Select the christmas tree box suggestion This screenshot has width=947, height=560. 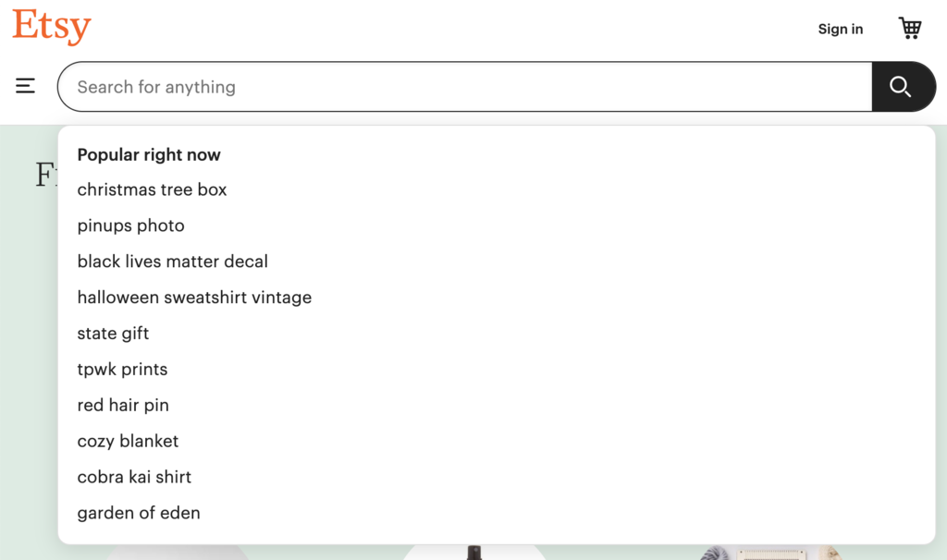(152, 189)
